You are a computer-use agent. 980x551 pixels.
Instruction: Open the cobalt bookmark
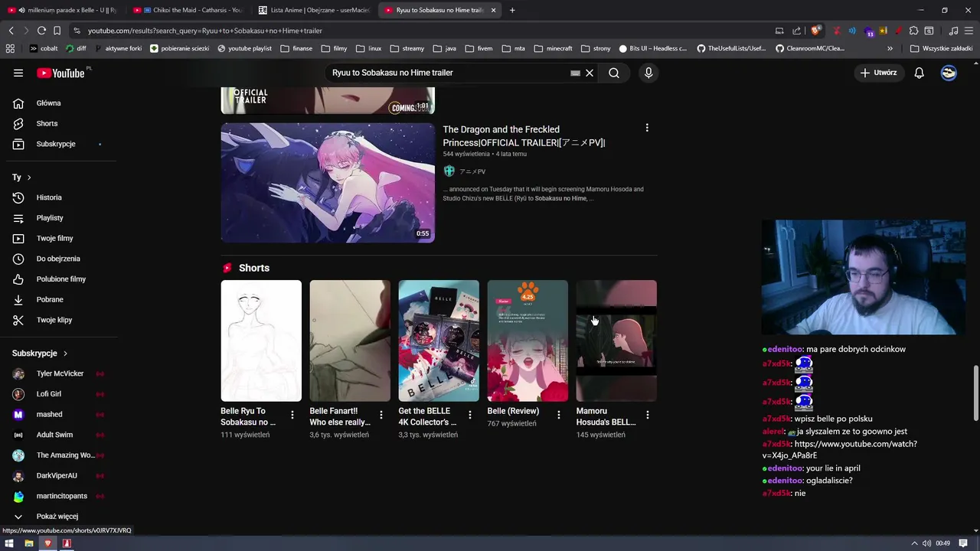pos(43,48)
